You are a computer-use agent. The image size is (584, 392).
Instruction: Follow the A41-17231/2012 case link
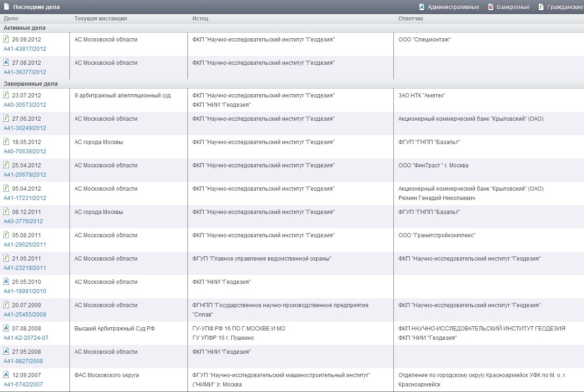[x=25, y=198]
